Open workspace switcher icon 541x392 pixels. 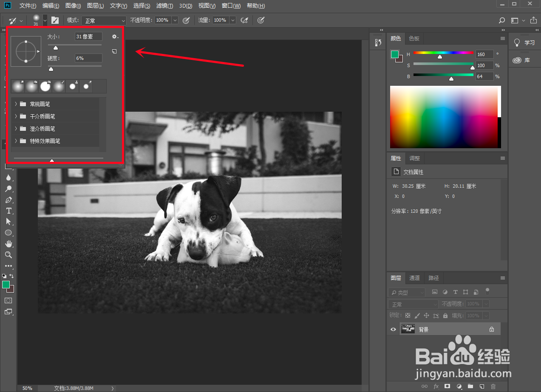coord(515,20)
